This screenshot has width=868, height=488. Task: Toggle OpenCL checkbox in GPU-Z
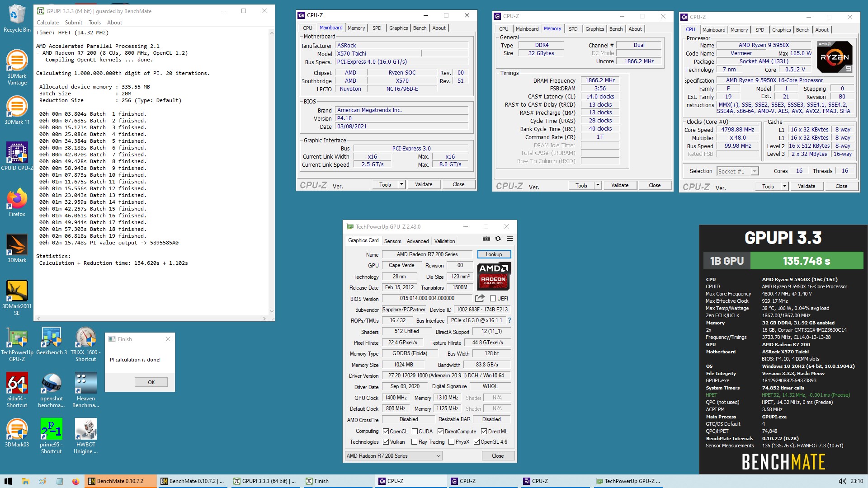(x=386, y=432)
